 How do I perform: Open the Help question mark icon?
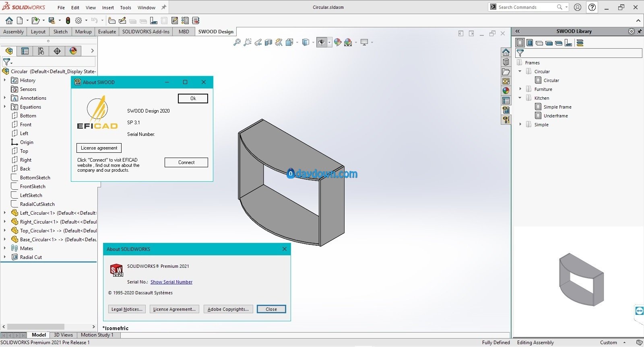pos(592,7)
